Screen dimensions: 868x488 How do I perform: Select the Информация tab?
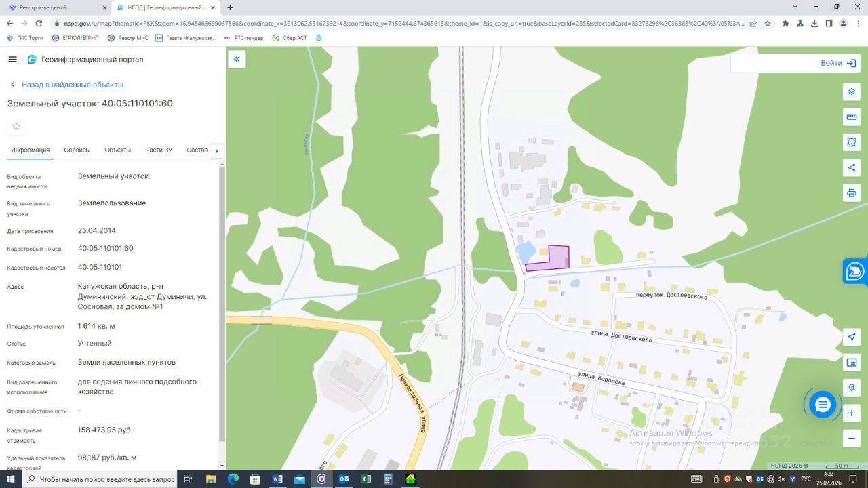[x=31, y=150]
